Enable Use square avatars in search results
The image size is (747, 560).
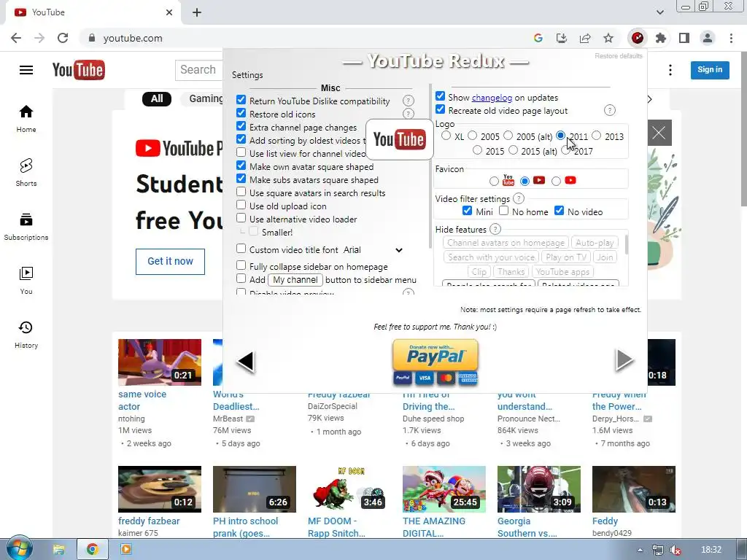pos(241,192)
